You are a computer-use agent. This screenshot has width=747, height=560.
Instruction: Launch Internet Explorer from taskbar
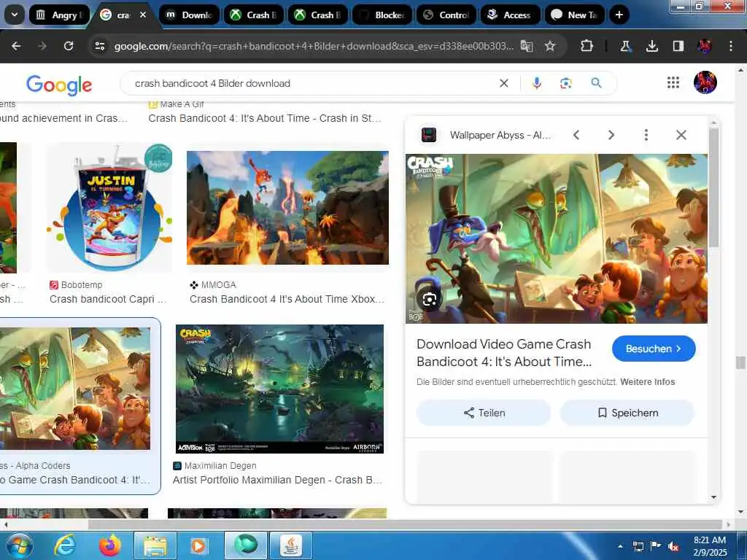64,545
